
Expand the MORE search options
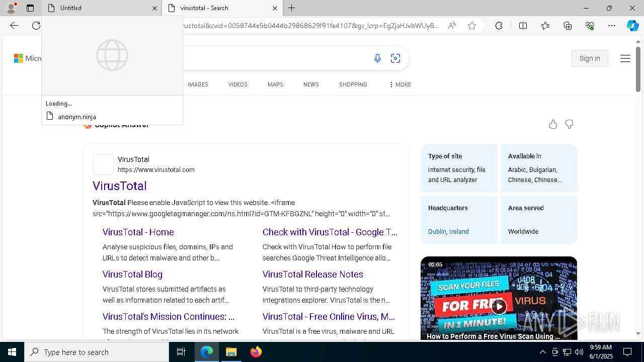(x=400, y=84)
